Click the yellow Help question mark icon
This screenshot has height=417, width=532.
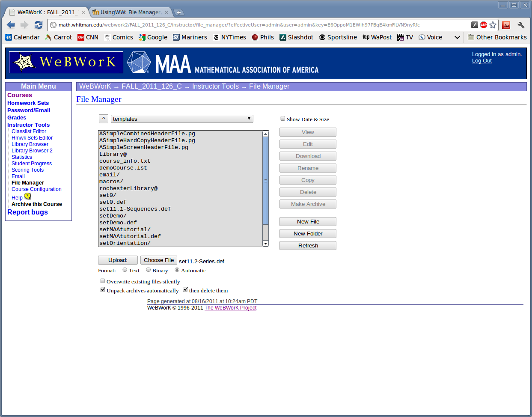pyautogui.click(x=27, y=196)
